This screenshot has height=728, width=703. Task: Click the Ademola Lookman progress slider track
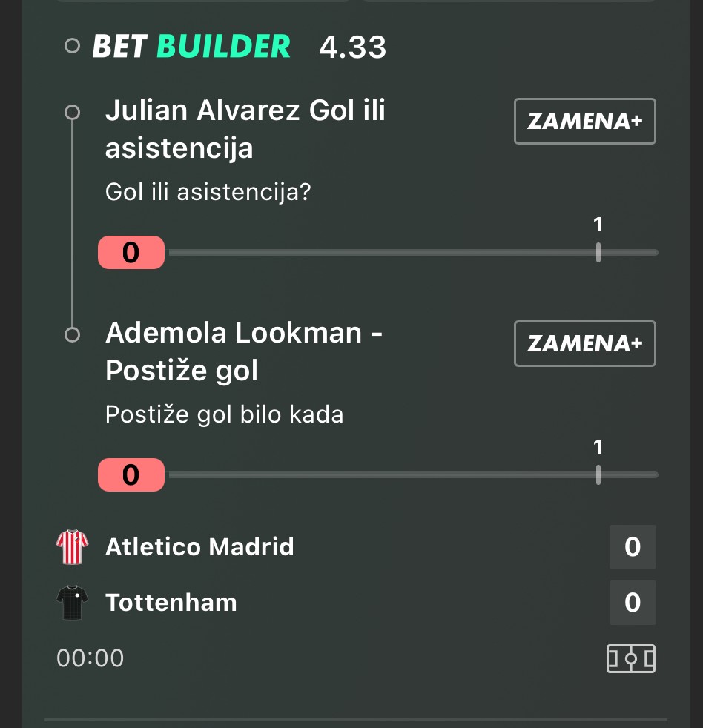[x=412, y=475]
